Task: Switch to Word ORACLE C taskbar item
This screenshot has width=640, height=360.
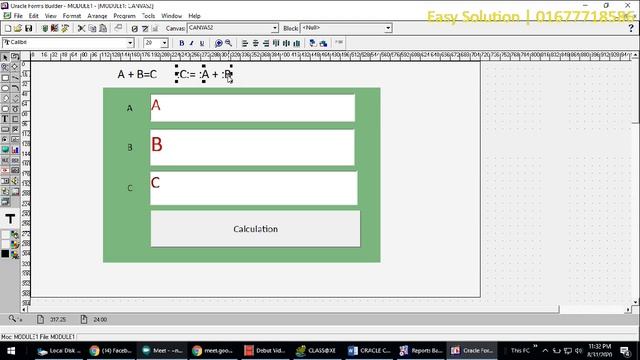Action: (369, 351)
